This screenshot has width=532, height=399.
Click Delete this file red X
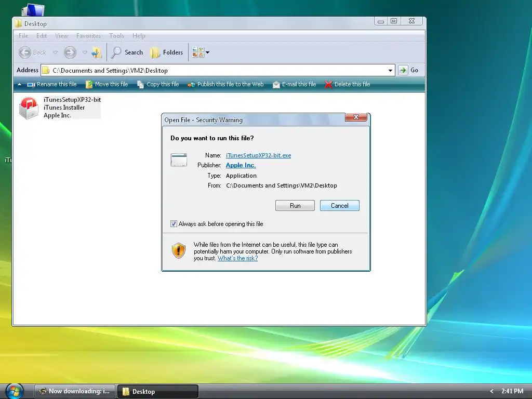(328, 85)
